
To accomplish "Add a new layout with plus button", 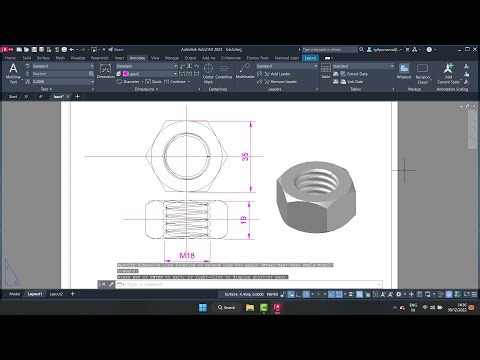I will point(73,294).
